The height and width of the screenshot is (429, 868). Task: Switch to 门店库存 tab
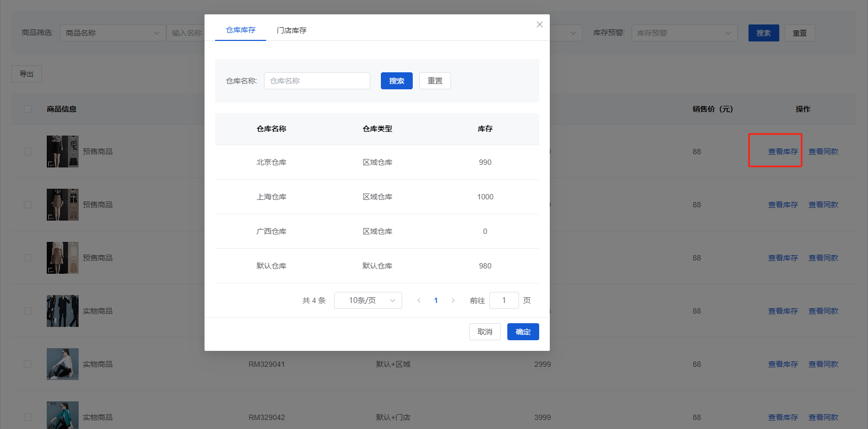point(292,30)
